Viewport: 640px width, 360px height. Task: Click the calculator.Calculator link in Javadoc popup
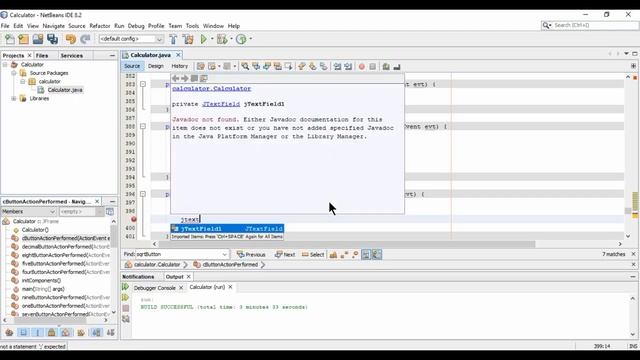pos(211,89)
